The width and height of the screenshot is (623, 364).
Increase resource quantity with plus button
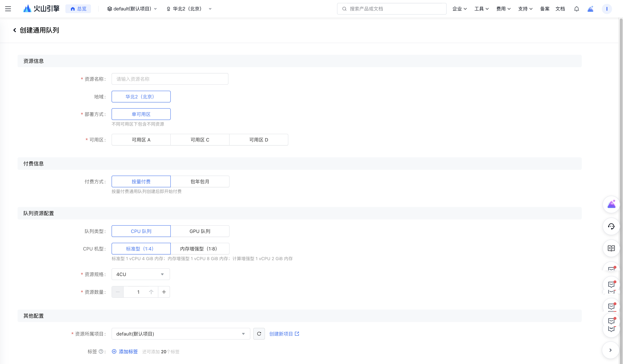[164, 292]
